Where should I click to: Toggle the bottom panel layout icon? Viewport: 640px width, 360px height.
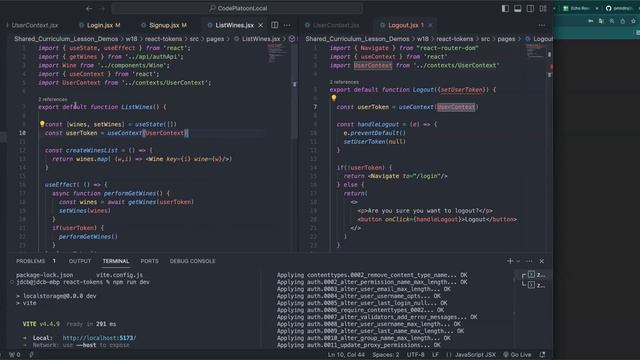518,8
